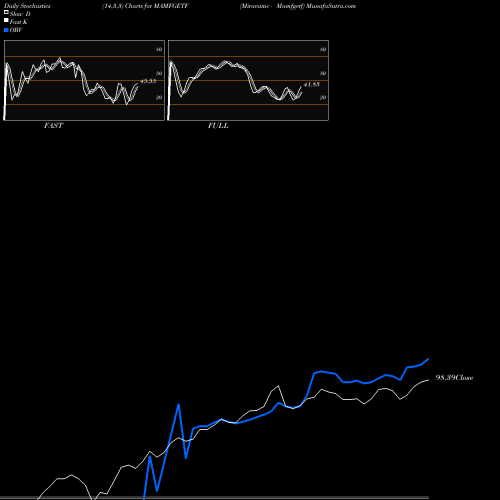
Task: Click the 41.85 value in the FULL chart
Action: click(312, 84)
